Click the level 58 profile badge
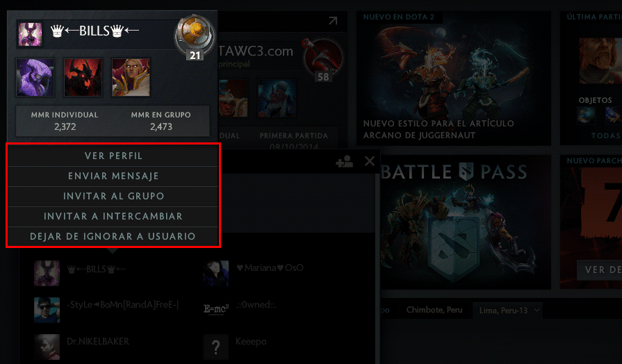Screen dimensions: 622x364 pyautogui.click(x=323, y=60)
